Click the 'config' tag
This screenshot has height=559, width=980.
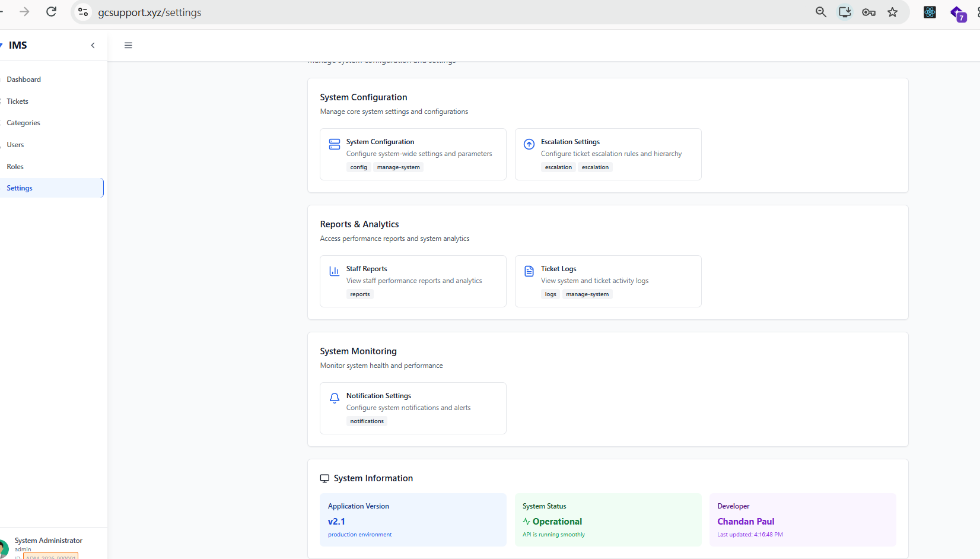tap(359, 167)
